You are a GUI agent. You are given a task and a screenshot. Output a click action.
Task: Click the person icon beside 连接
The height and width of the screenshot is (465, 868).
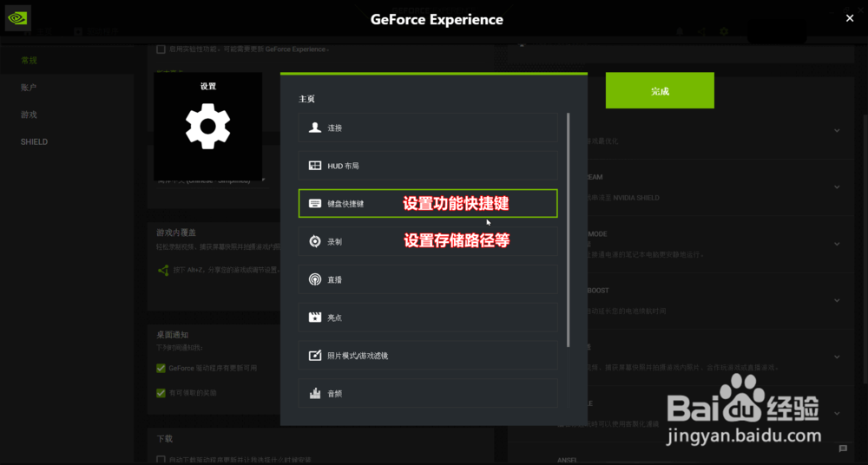[x=315, y=128]
